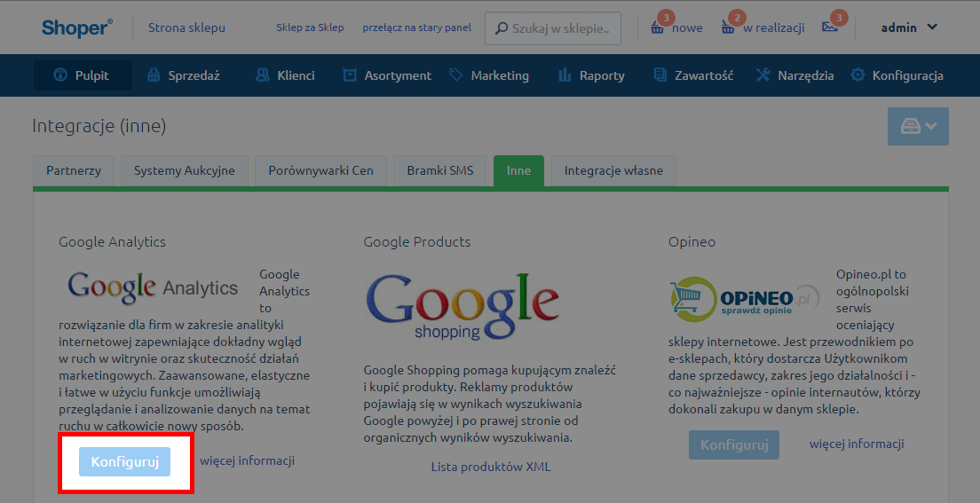Switch to the Systemy Aukcyjne tab
Viewport: 980px width, 503px height.
click(185, 170)
